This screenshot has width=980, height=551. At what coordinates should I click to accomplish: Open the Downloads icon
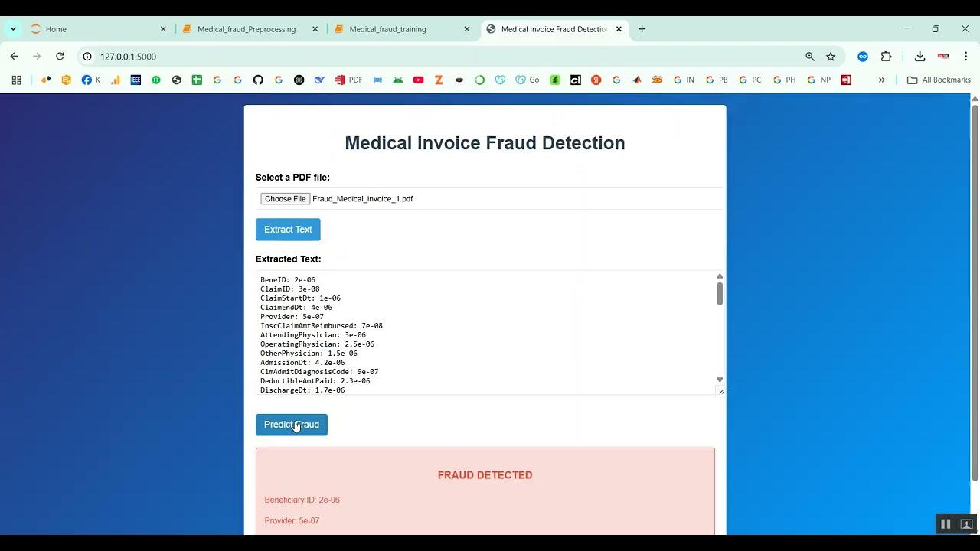(x=920, y=57)
